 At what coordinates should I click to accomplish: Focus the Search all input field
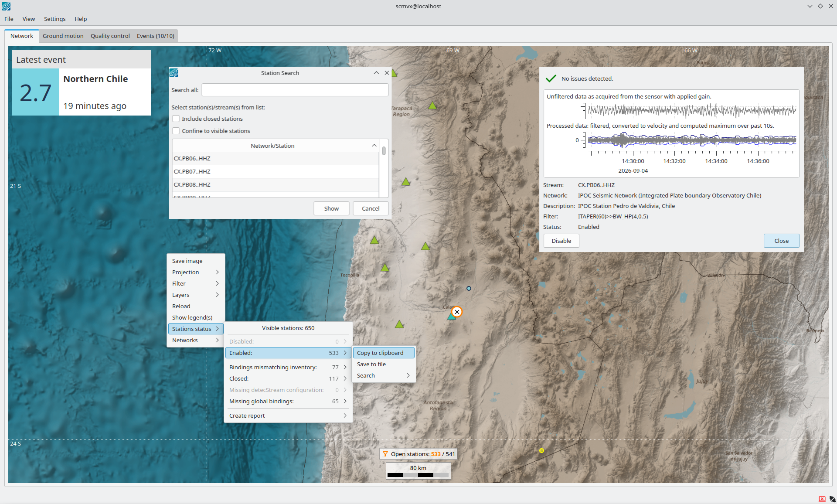pos(295,90)
